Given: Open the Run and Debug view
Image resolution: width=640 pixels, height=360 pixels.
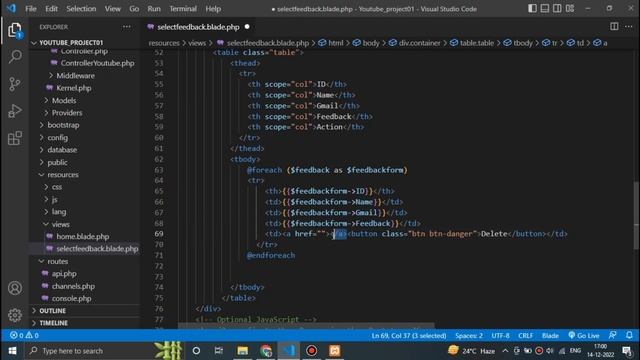Looking at the screenshot, I should 15,111.
